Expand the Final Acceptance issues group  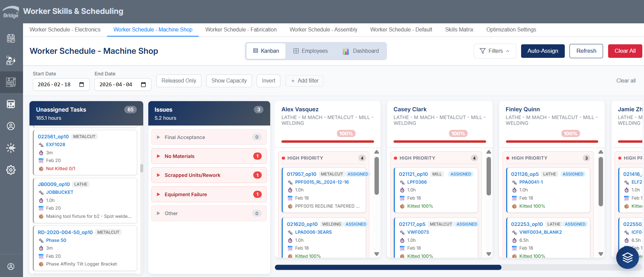click(209, 137)
